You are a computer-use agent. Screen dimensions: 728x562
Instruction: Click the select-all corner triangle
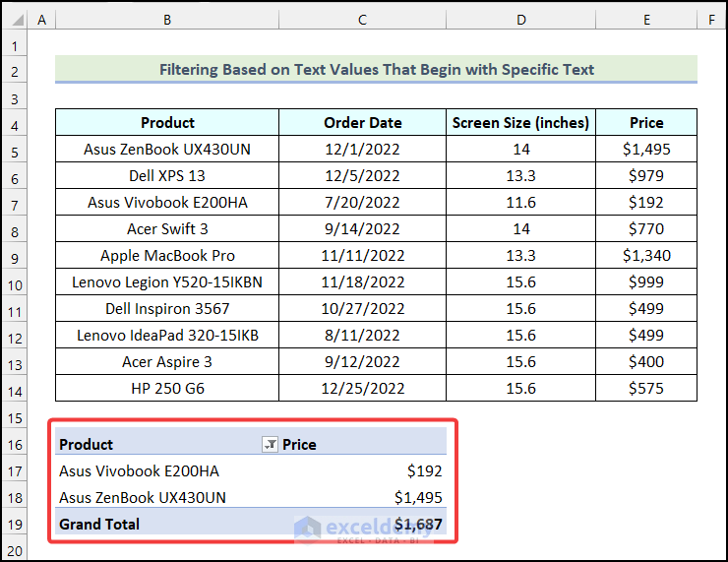pyautogui.click(x=15, y=20)
